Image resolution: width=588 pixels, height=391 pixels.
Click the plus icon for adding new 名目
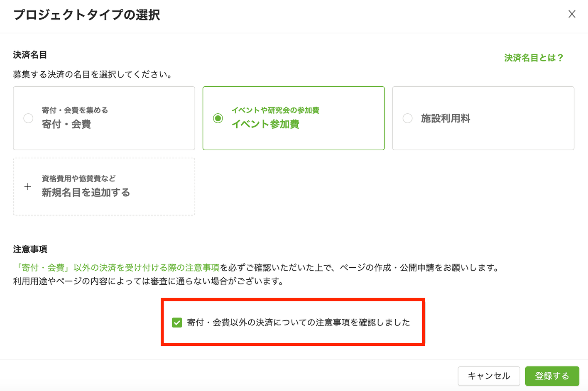pyautogui.click(x=27, y=187)
